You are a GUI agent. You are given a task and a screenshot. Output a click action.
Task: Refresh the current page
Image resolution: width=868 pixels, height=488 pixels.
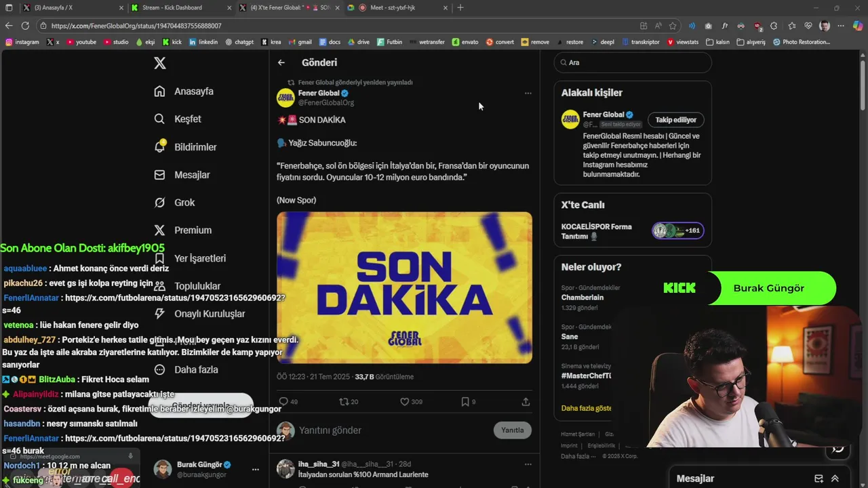pyautogui.click(x=25, y=26)
